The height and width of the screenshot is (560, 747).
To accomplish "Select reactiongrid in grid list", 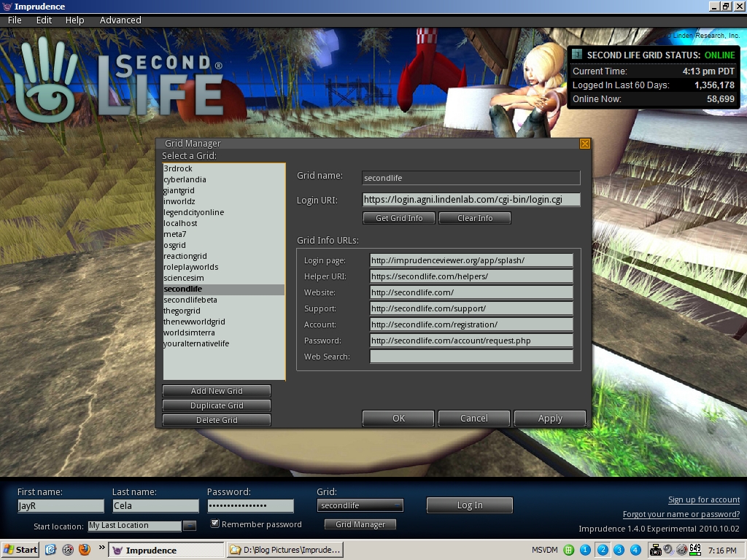I will [x=224, y=256].
